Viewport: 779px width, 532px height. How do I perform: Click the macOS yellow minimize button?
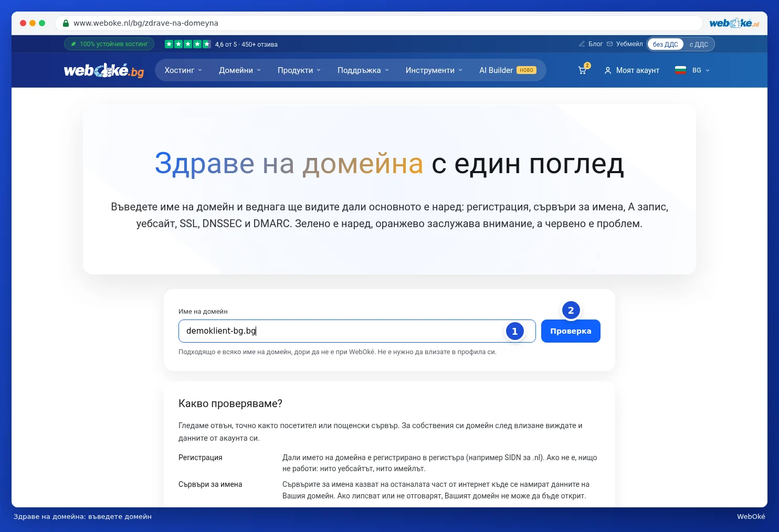coord(33,23)
